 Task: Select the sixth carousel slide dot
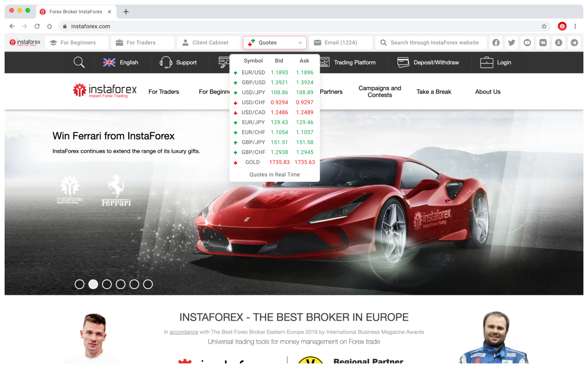[x=148, y=284]
